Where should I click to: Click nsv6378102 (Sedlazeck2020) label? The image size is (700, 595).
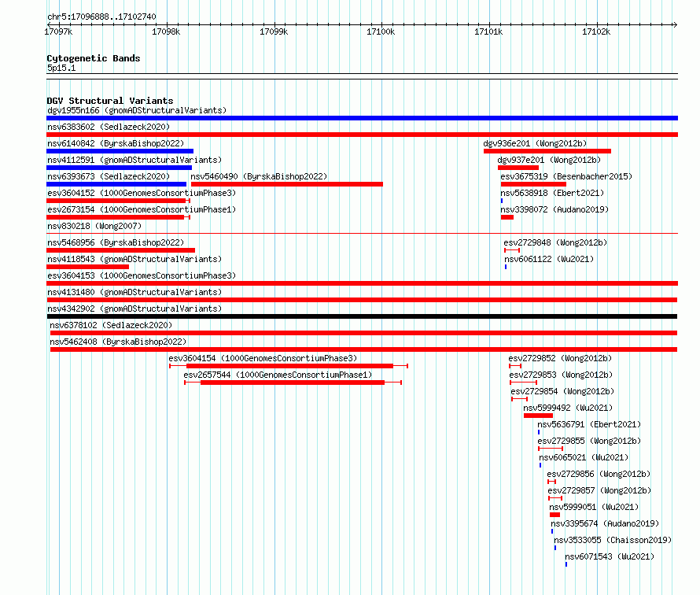coord(111,325)
